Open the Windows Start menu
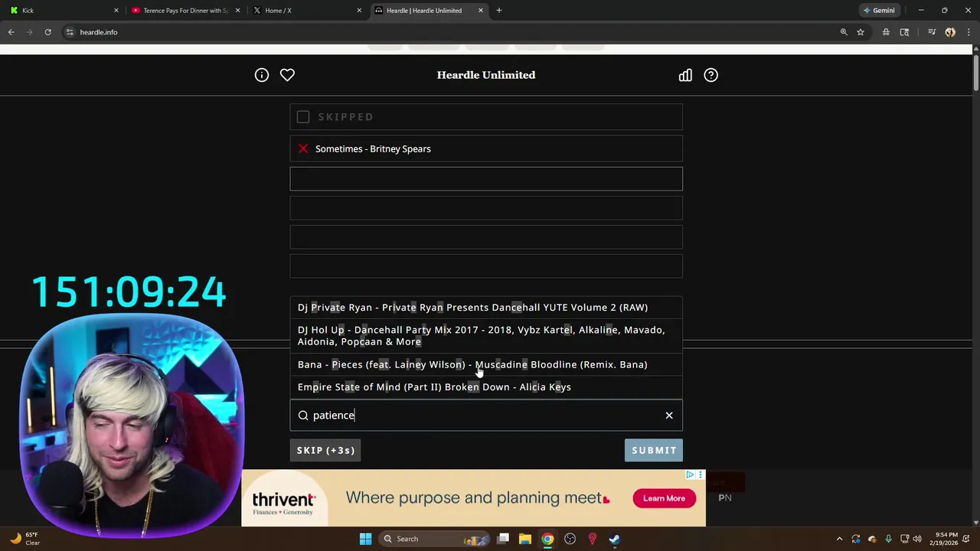This screenshot has width=980, height=551. pos(365,539)
